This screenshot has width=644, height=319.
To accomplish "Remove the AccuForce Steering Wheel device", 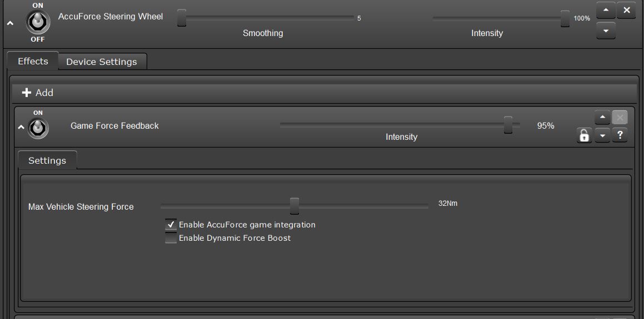I will 626,11.
